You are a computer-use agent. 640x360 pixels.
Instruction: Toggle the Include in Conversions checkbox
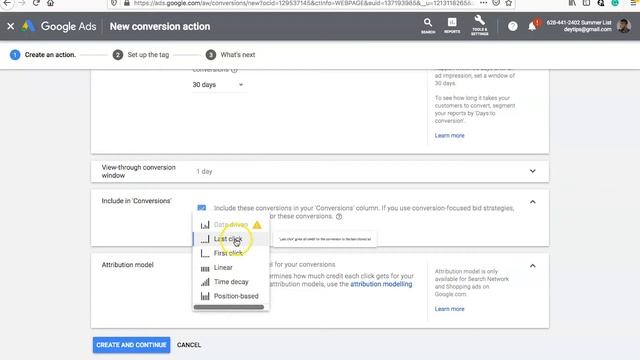pyautogui.click(x=202, y=208)
